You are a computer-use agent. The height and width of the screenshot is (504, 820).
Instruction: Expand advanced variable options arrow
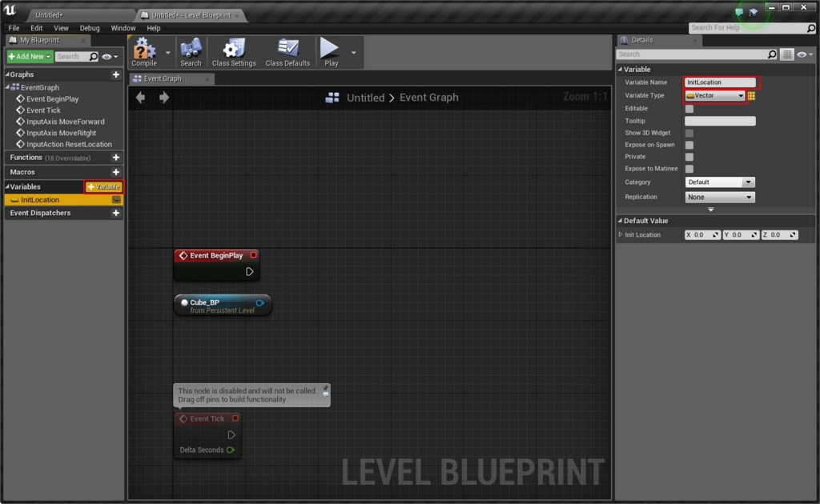coord(711,210)
